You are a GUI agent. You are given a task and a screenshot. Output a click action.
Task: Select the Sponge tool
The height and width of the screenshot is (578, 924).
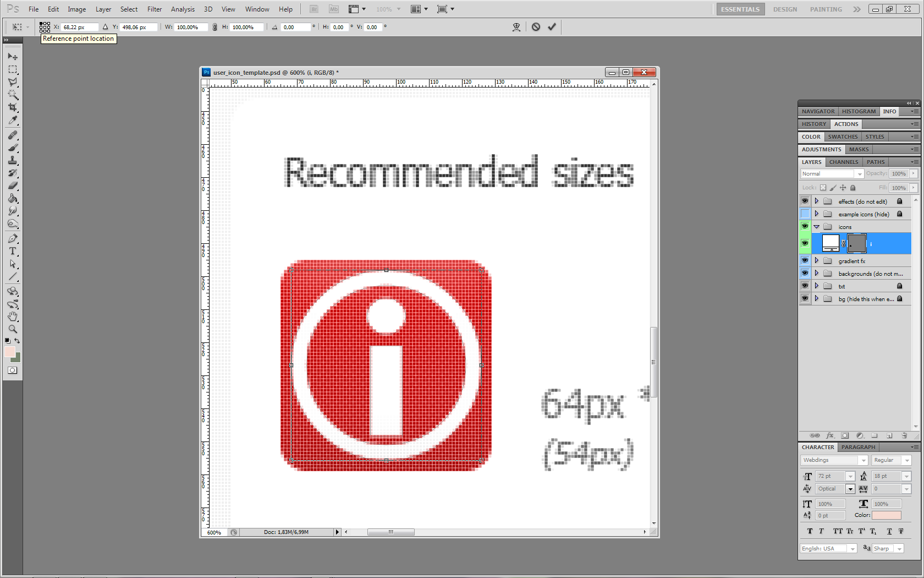[13, 223]
